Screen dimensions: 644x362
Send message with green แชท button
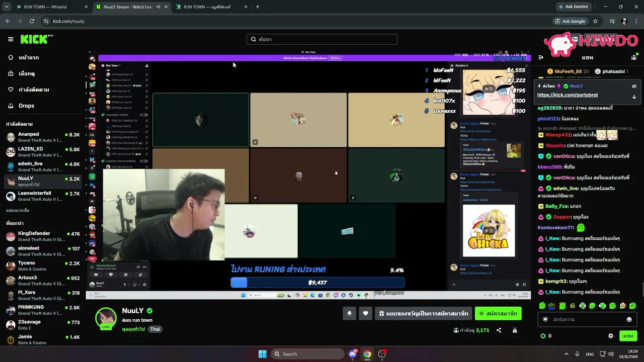coord(628,336)
